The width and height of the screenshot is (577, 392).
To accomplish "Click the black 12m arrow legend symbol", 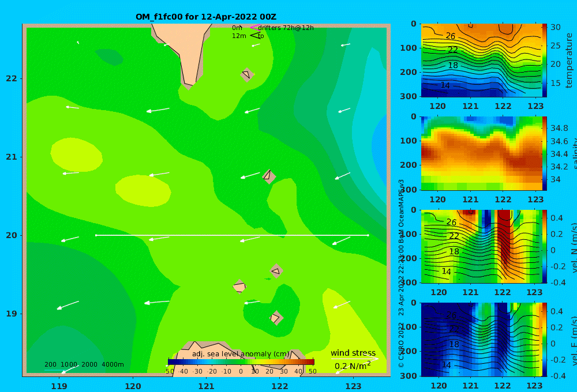I will [255, 36].
